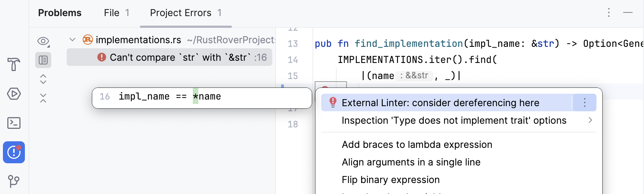Select the Project Errors tab
Screen dimensions: 644x194
[186, 13]
